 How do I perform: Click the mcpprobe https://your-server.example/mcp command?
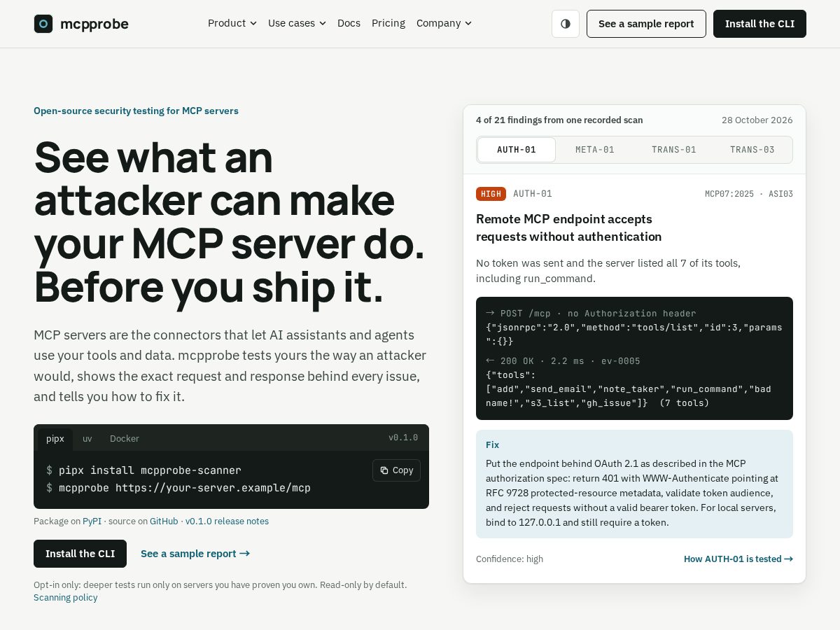pos(178,488)
